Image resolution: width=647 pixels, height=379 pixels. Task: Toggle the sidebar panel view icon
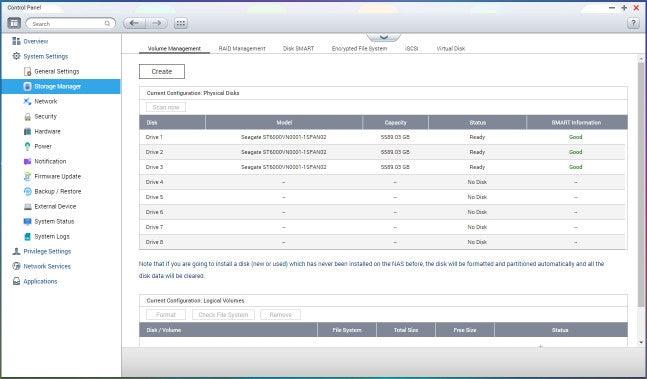[14, 23]
